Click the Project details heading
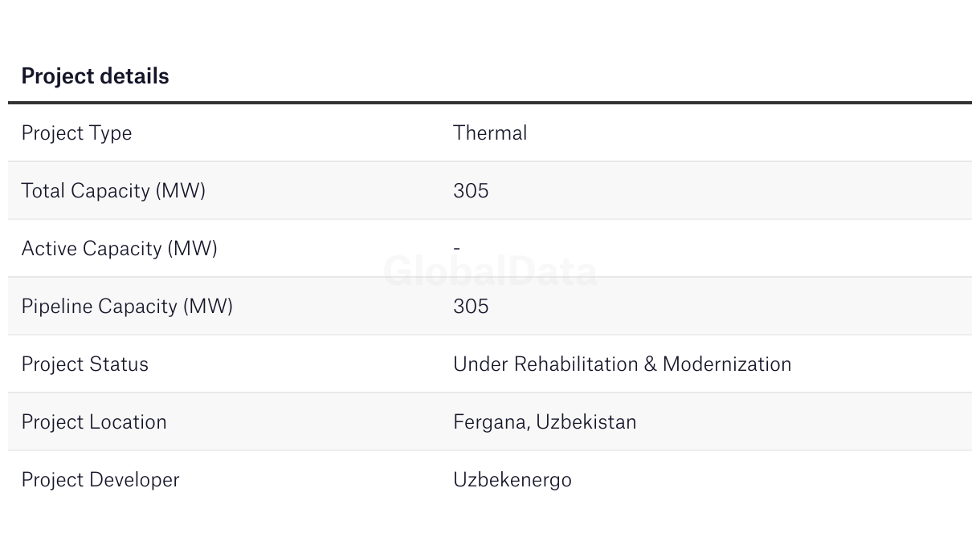This screenshot has height=541, width=980. tap(95, 76)
